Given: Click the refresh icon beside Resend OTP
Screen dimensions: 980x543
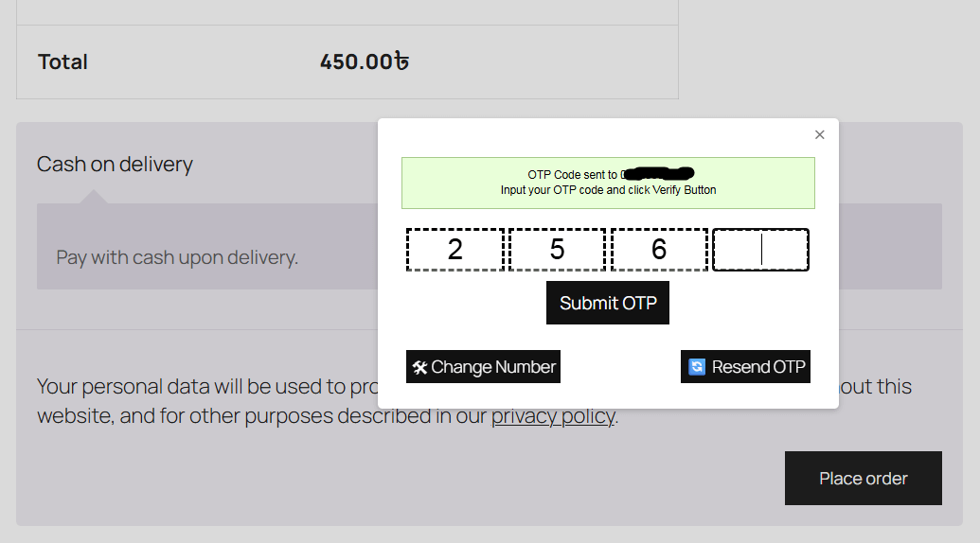Looking at the screenshot, I should coord(697,367).
